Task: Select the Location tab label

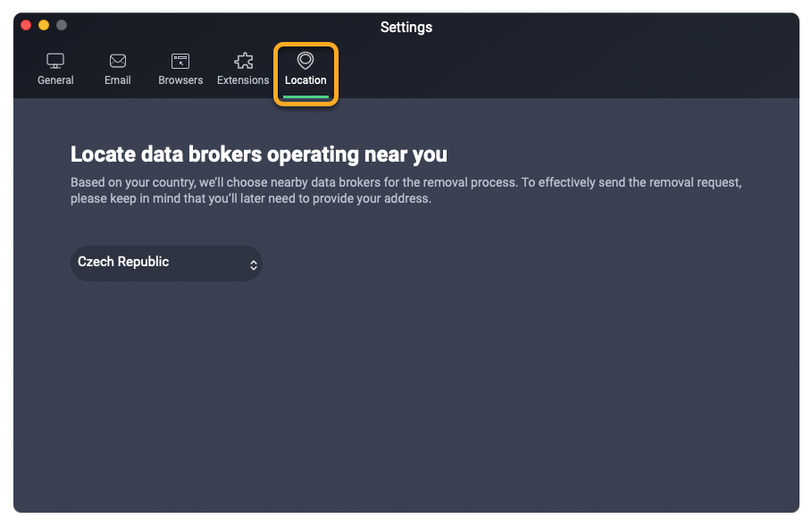Action: 306,80
